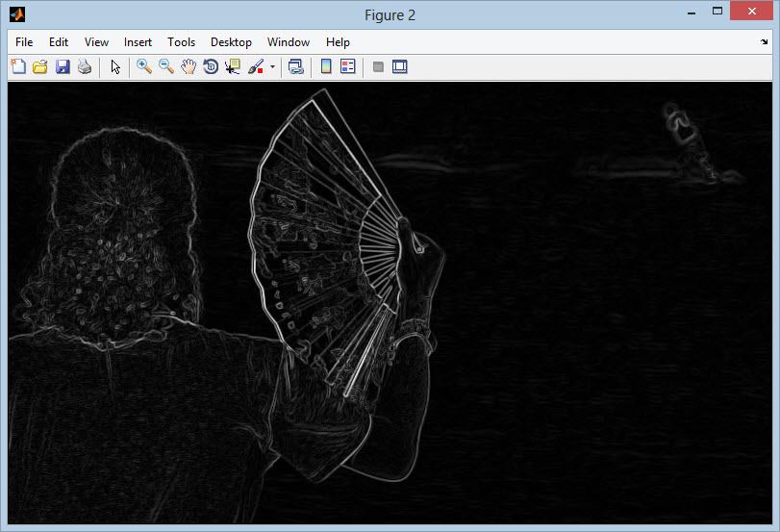
Task: Enable the Pan hand tool
Action: 189,66
